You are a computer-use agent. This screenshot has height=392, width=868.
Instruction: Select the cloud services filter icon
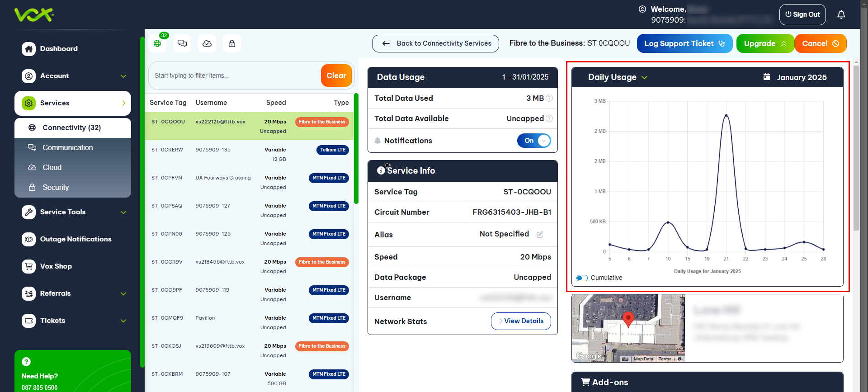(x=207, y=43)
